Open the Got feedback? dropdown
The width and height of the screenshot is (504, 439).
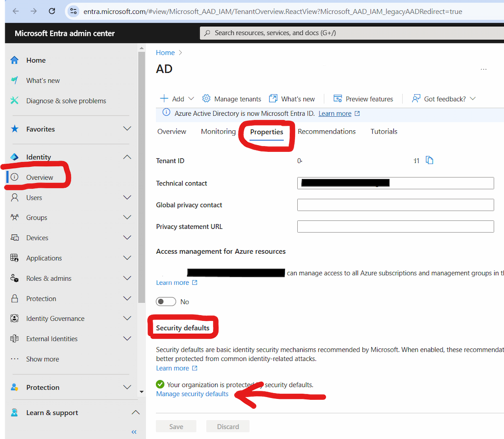coord(444,99)
